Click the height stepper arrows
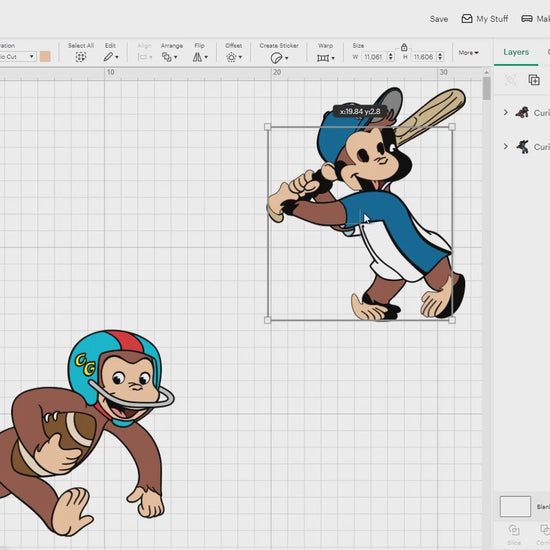Image resolution: width=550 pixels, height=550 pixels. (440, 56)
